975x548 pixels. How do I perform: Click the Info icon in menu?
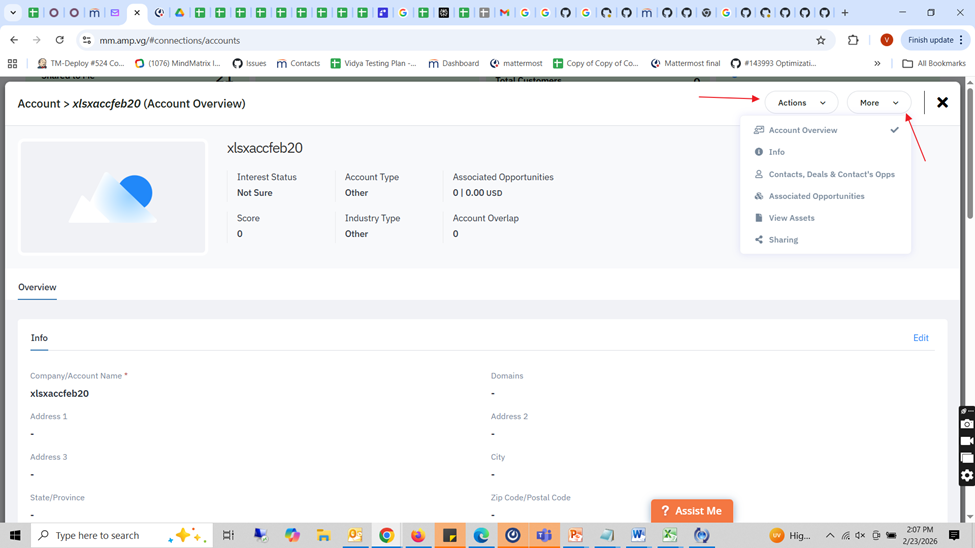click(x=759, y=152)
